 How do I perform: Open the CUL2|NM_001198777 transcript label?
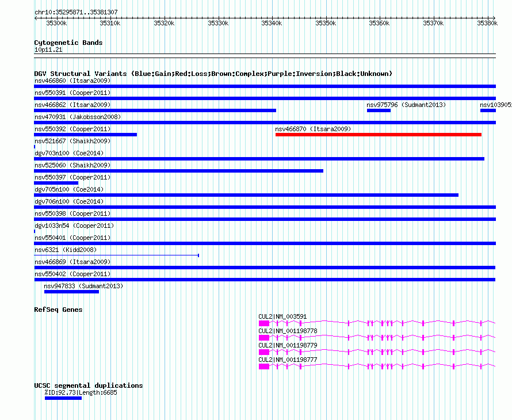pos(288,360)
